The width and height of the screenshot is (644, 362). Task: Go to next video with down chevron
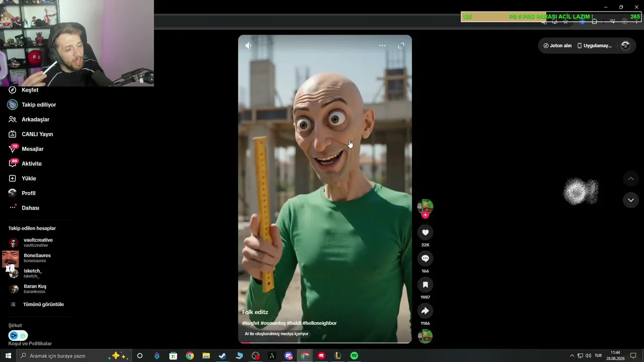click(630, 200)
